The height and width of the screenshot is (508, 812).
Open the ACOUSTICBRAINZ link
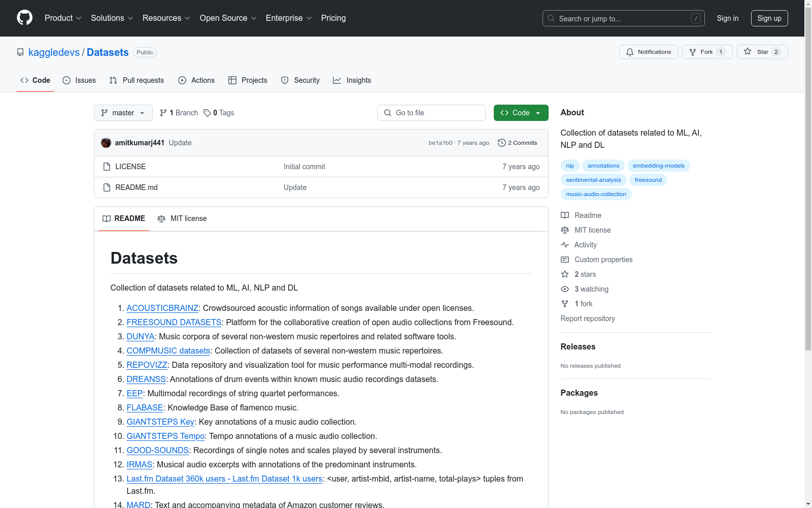point(162,308)
